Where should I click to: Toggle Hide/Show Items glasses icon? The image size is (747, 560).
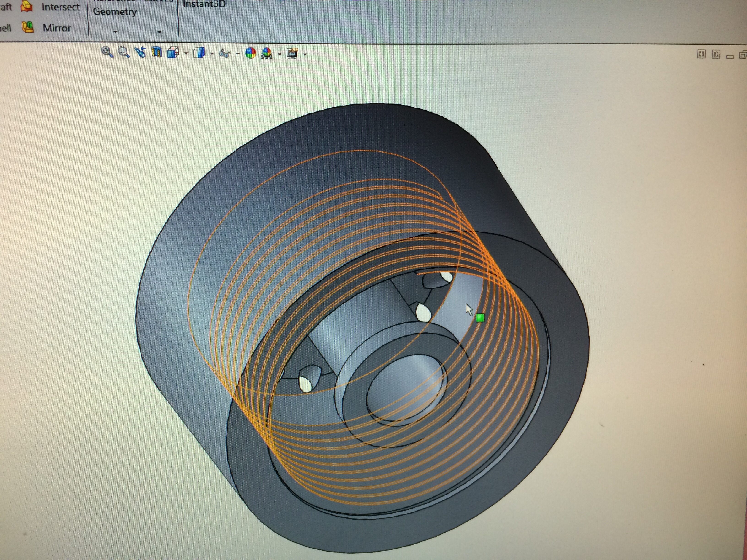[225, 53]
